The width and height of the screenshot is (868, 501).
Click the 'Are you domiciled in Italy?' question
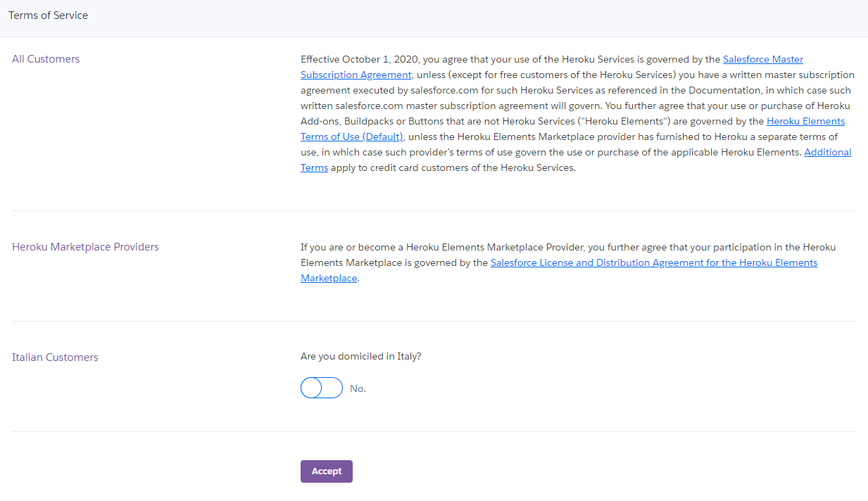361,356
